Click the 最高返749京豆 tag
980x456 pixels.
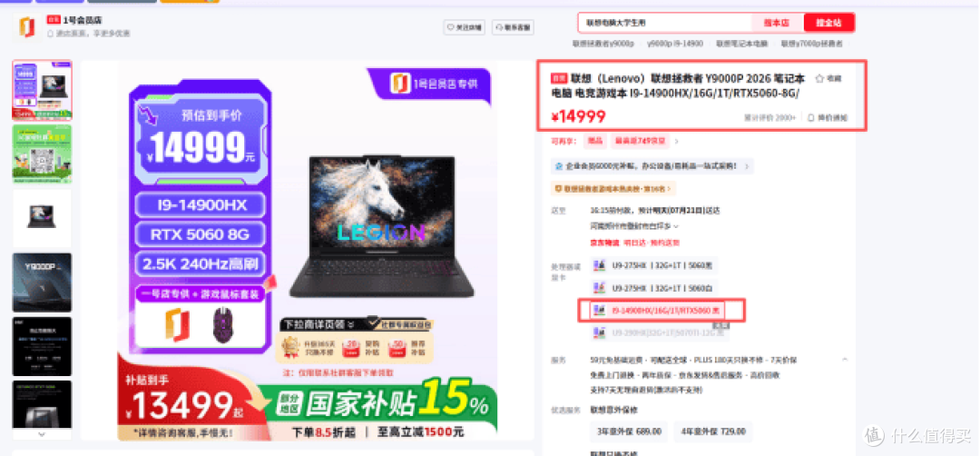pyautogui.click(x=640, y=142)
